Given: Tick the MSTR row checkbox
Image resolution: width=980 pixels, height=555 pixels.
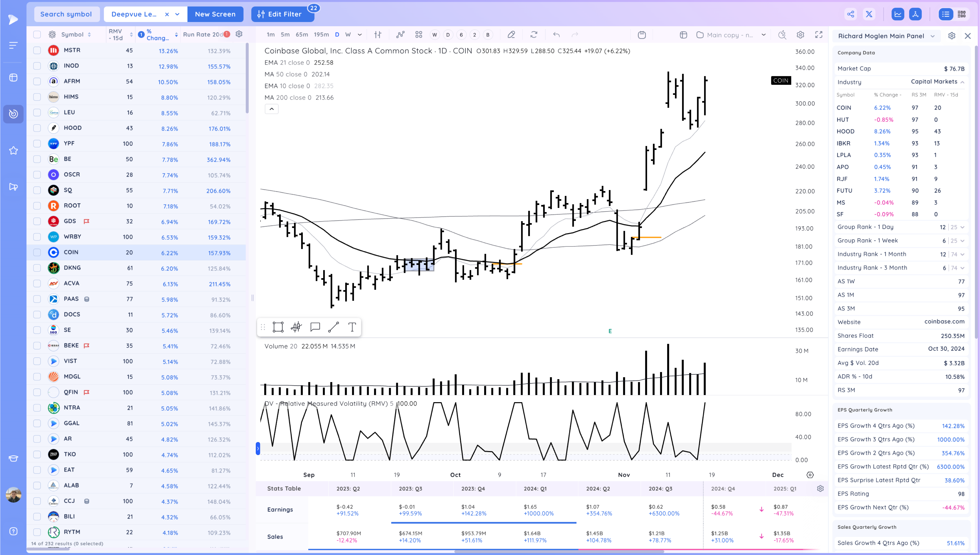Looking at the screenshot, I should pyautogui.click(x=37, y=50).
